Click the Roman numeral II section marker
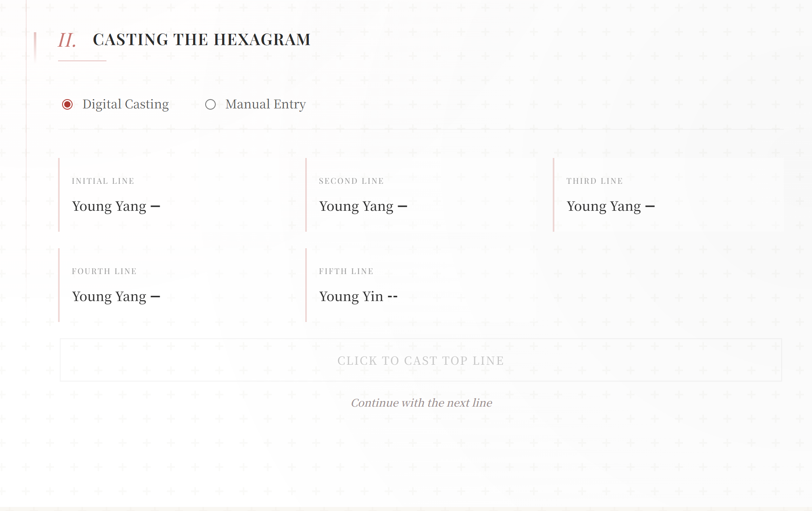Viewport: 812px width, 511px height. click(67, 40)
